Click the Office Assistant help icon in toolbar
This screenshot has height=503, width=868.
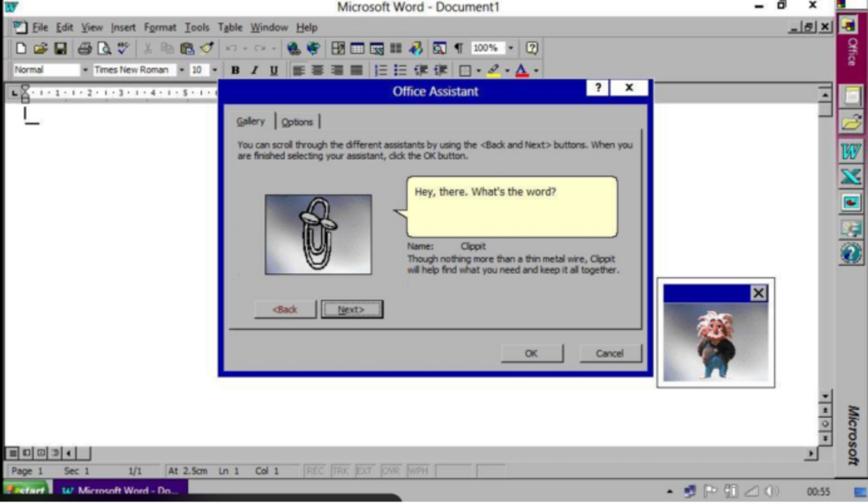click(x=531, y=48)
